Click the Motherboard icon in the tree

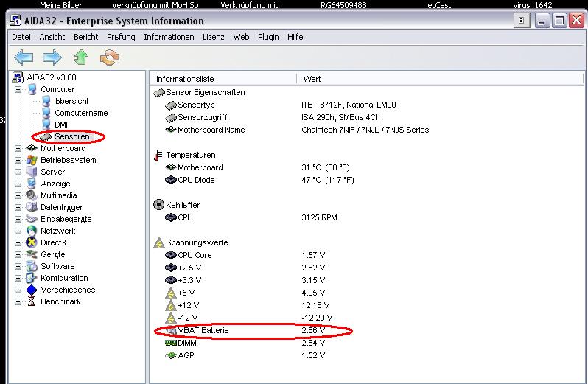pos(32,148)
